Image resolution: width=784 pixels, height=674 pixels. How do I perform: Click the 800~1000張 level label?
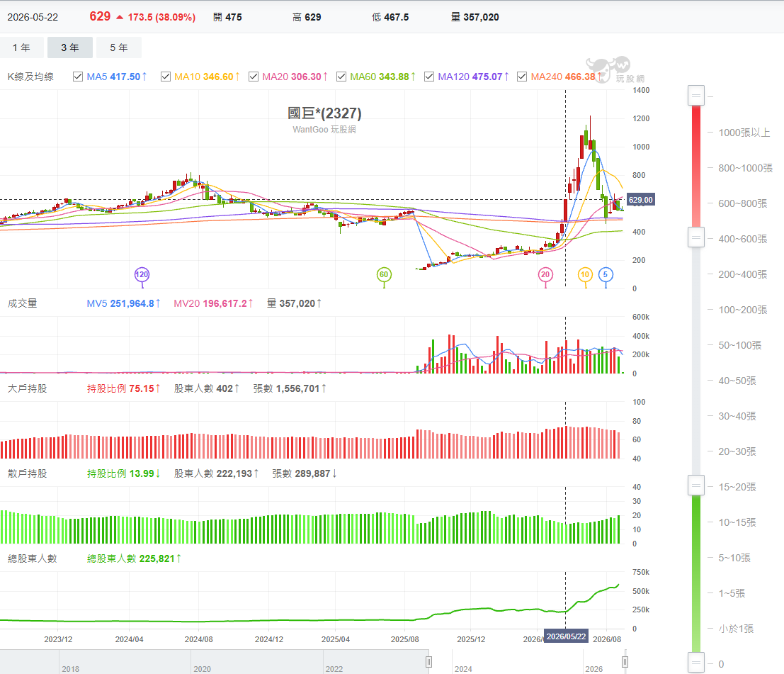click(746, 168)
